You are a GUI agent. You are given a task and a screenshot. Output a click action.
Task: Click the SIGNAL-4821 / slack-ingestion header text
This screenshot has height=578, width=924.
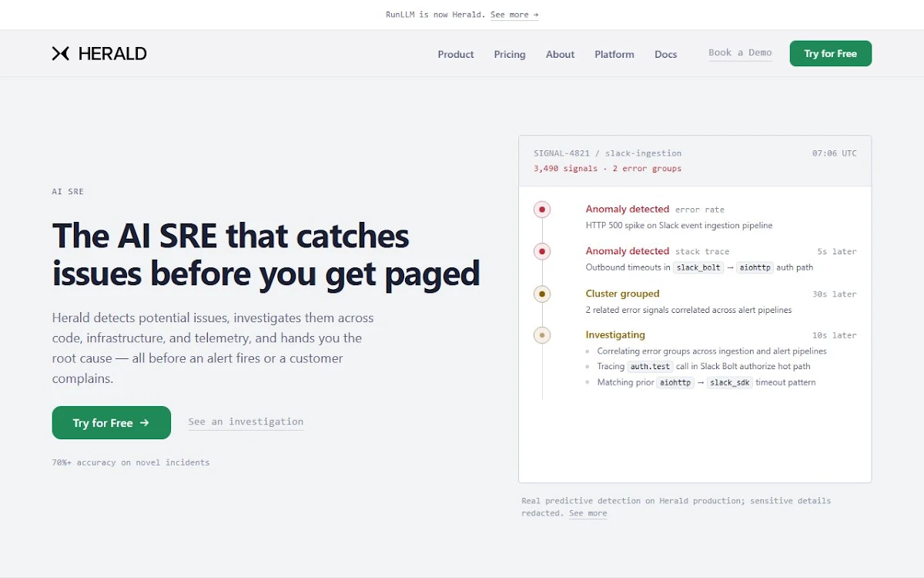[608, 153]
